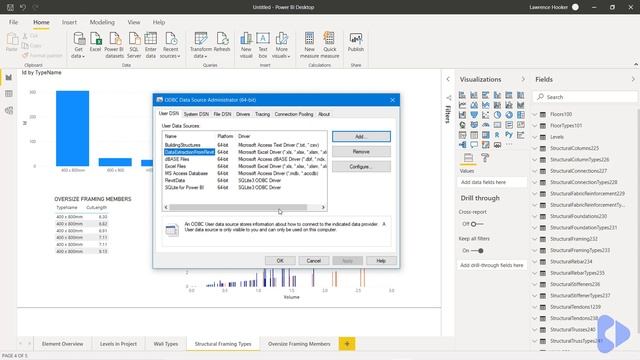Select the Q&A visual
Image resolution: width=640 pixels, height=360 pixels.
coord(474,144)
